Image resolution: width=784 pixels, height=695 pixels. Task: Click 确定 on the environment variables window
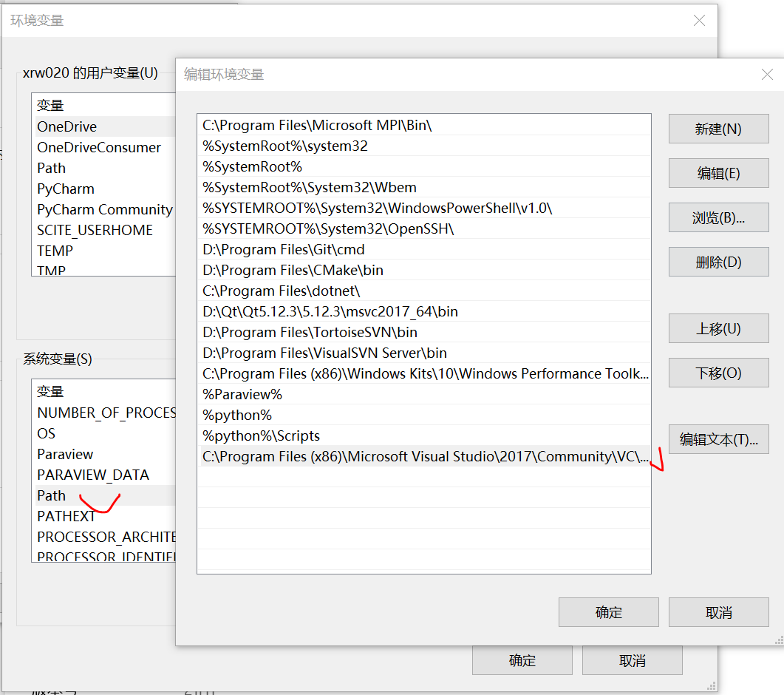(522, 660)
